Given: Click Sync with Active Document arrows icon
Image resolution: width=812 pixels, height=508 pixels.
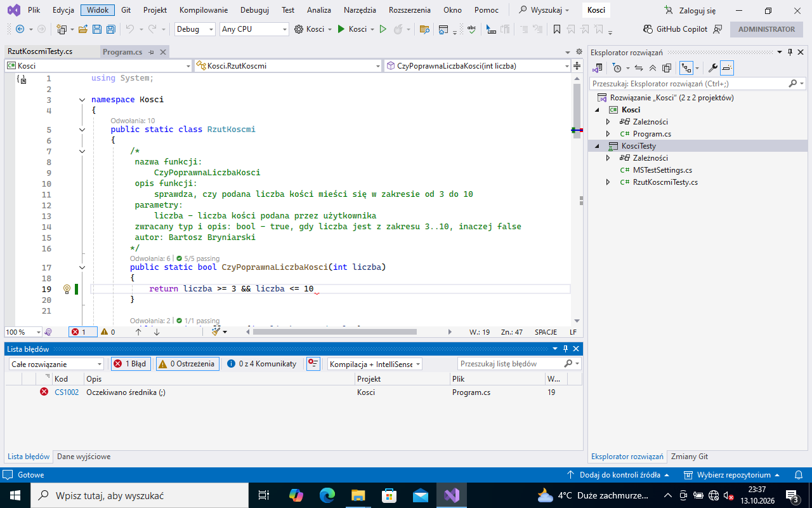Looking at the screenshot, I should pos(639,68).
